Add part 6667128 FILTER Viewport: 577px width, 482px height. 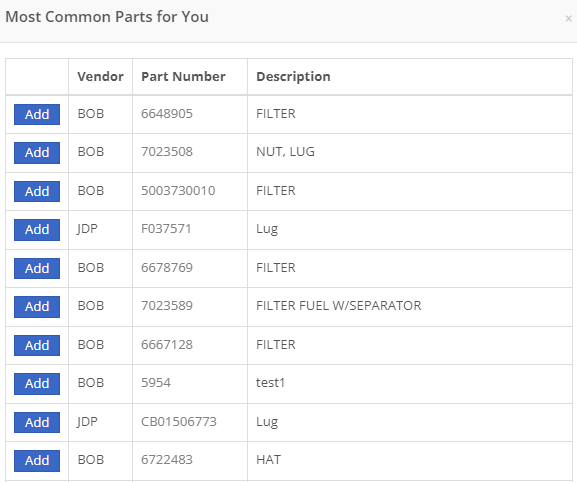tap(37, 345)
